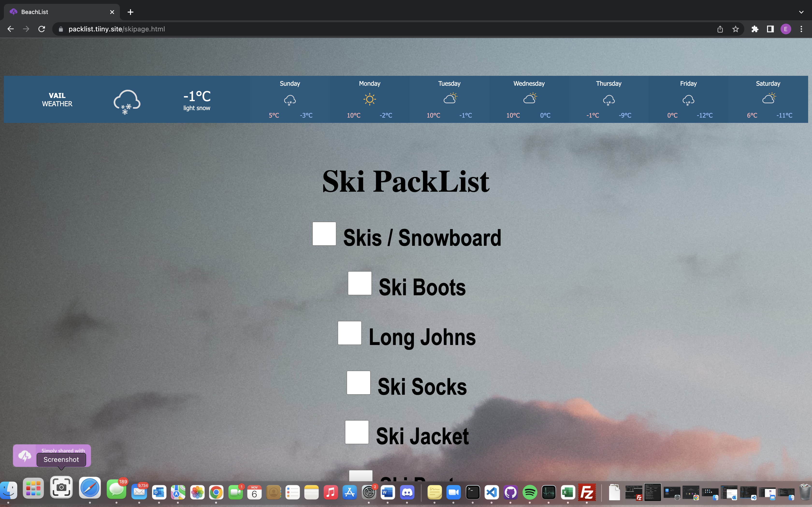
Task: Click the share page icon in address bar
Action: (x=720, y=29)
